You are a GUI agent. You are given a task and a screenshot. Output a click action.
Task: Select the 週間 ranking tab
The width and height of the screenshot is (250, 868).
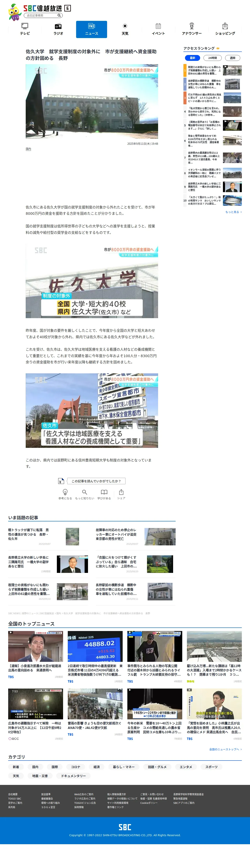coord(232,58)
